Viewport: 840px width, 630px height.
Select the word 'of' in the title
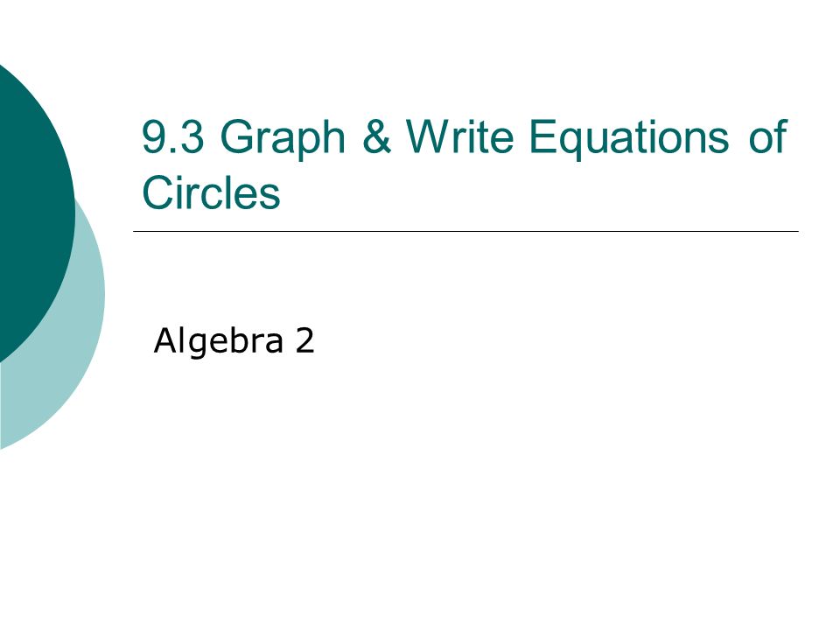[767, 136]
